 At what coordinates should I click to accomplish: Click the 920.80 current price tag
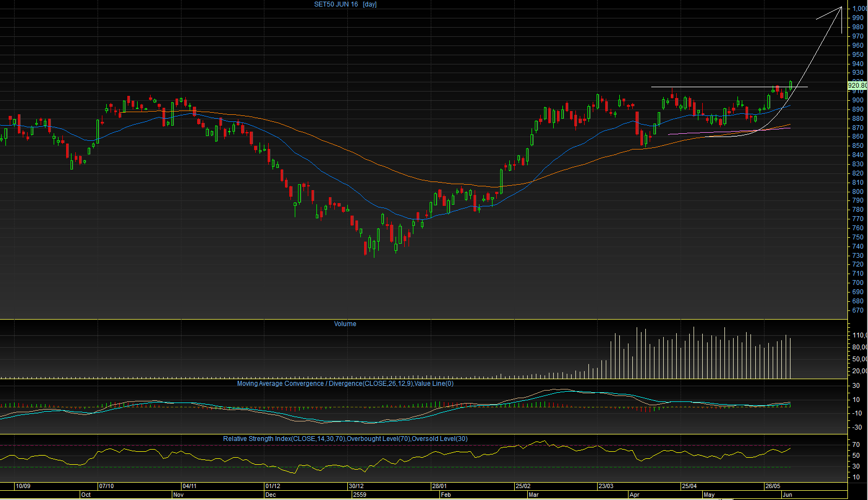coord(857,86)
